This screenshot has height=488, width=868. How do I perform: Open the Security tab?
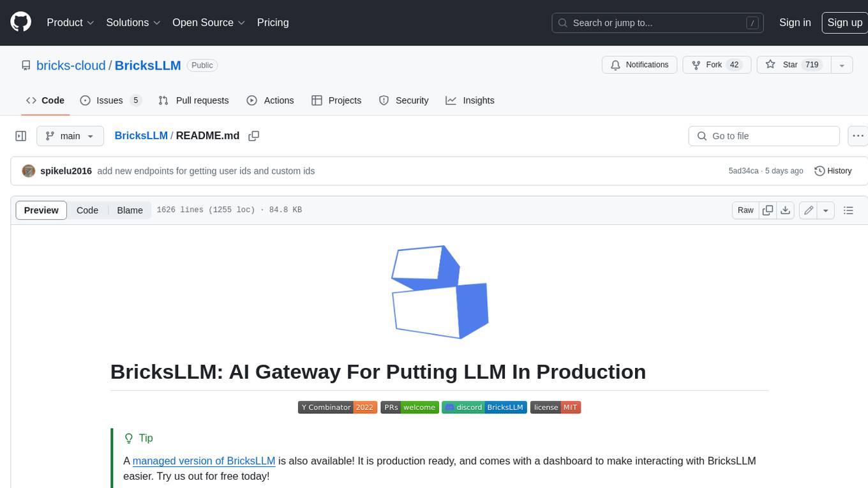[x=404, y=100]
